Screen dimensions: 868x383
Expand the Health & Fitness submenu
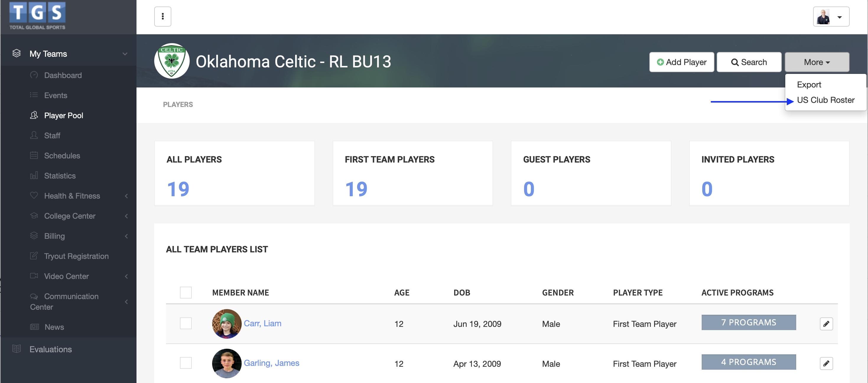click(126, 196)
